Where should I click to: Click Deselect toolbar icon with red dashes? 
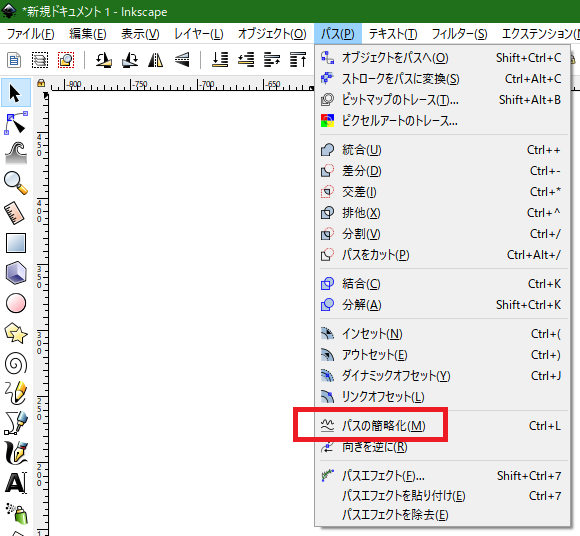pyautogui.click(x=66, y=60)
